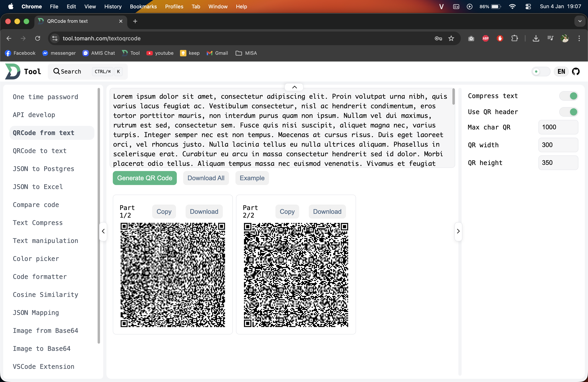Open the youtube bookmark icon
The height and width of the screenshot is (382, 588).
(x=150, y=53)
